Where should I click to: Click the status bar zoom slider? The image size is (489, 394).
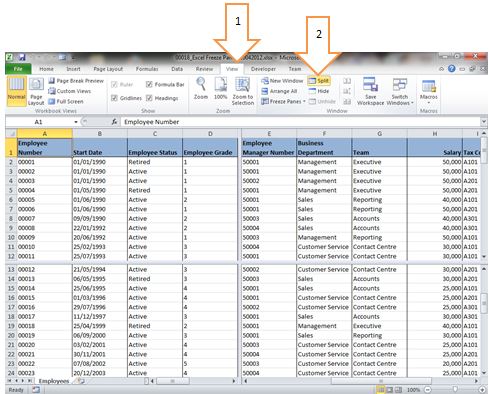(x=455, y=389)
